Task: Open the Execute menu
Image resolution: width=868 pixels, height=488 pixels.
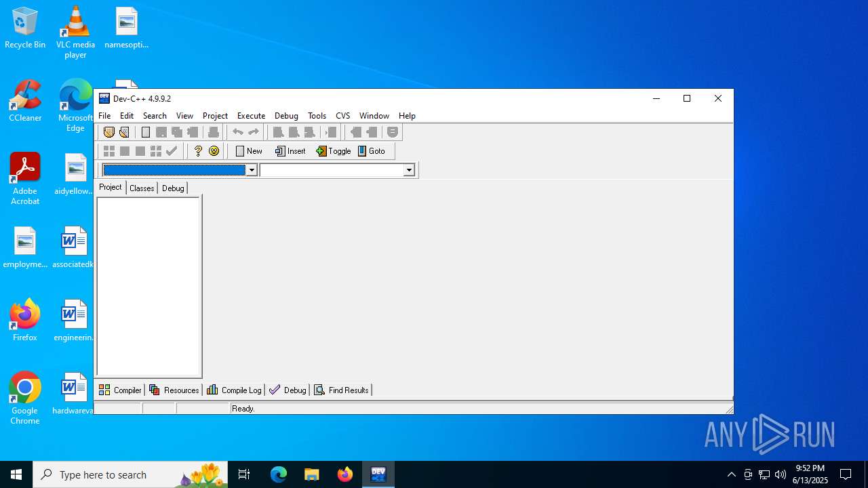Action: pyautogui.click(x=251, y=116)
